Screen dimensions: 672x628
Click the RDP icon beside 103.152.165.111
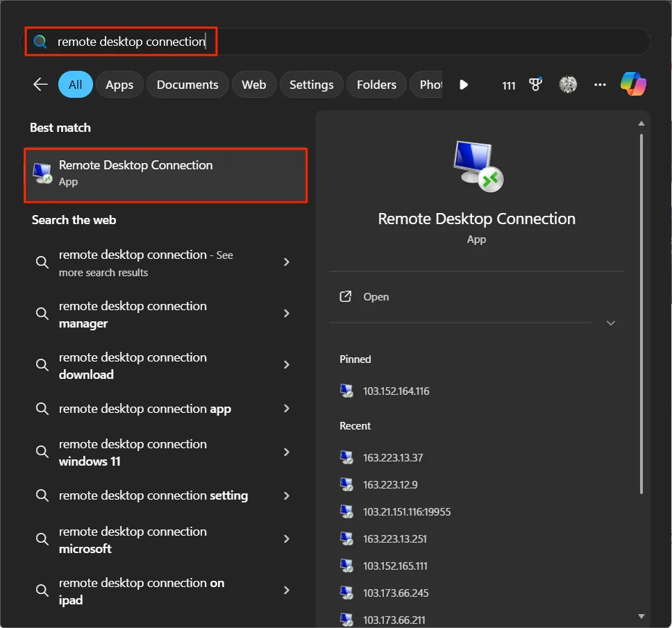coord(346,566)
